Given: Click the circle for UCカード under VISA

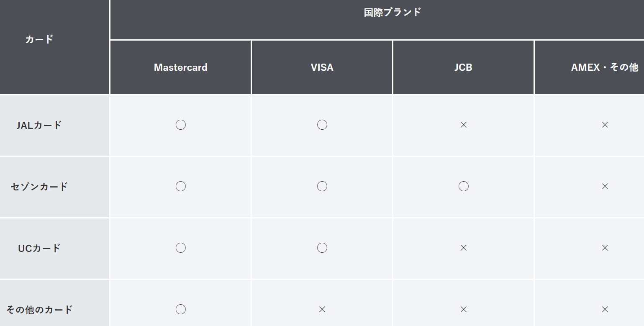Looking at the screenshot, I should click(322, 248).
